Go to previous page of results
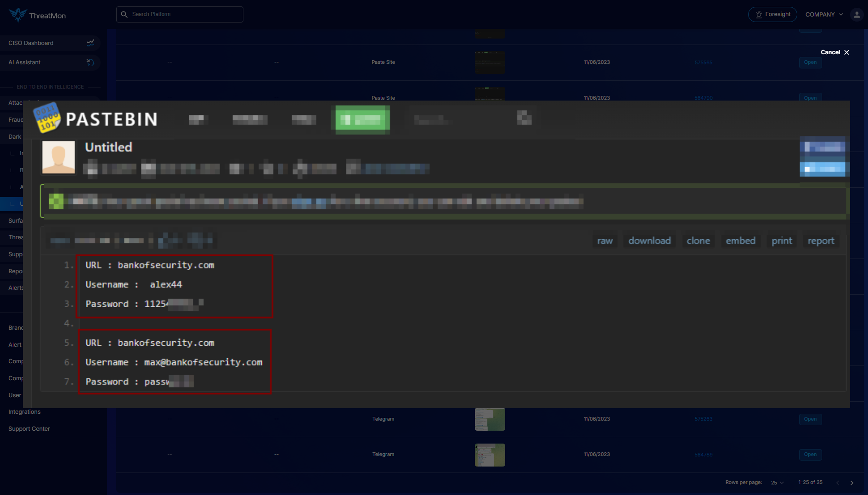This screenshot has width=868, height=495. pos(838,483)
